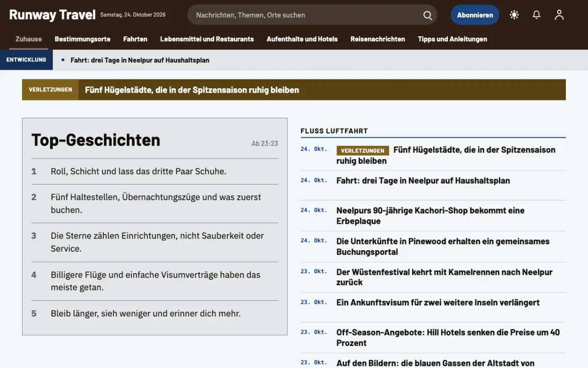Open the Fahrten menu item
This screenshot has height=368, width=588.
coord(135,39)
